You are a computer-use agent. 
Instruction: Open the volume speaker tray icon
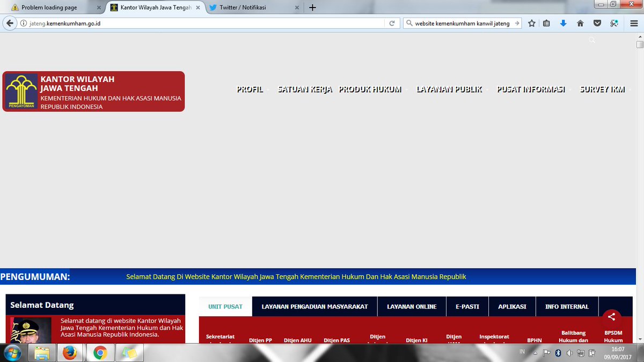pyautogui.click(x=569, y=353)
